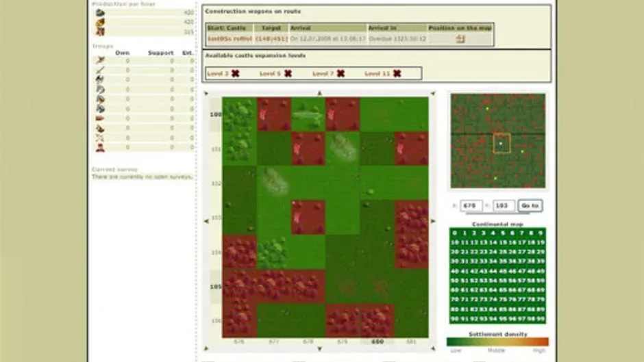Click the stone resource icon in production
The width and height of the screenshot is (644, 362).
pyautogui.click(x=100, y=13)
